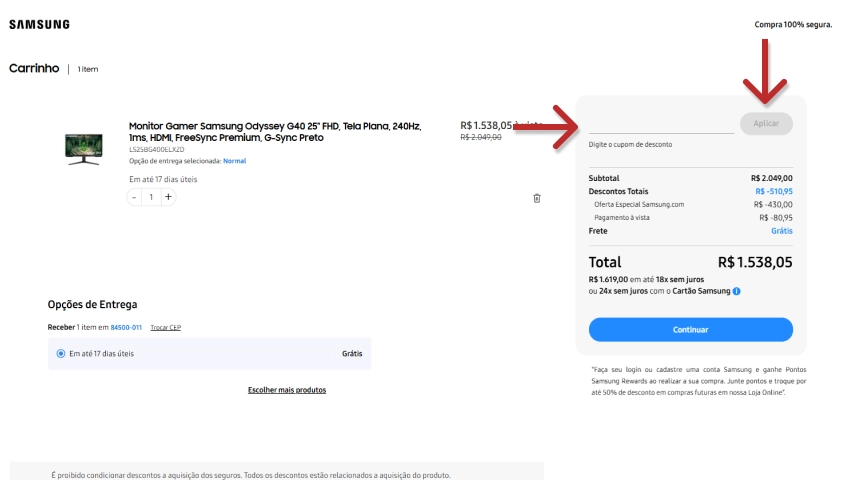
Task: Remove the monitor with the trash icon
Action: pos(536,198)
